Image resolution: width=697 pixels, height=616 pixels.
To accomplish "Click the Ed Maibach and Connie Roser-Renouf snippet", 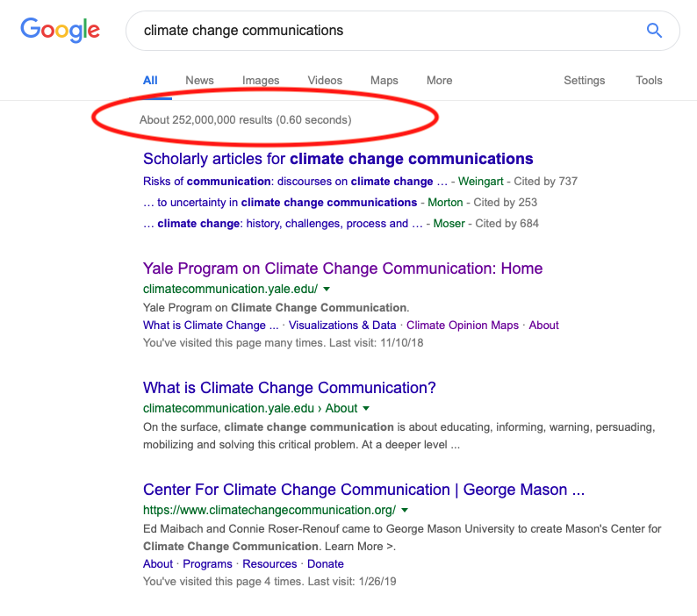I will tap(402, 537).
